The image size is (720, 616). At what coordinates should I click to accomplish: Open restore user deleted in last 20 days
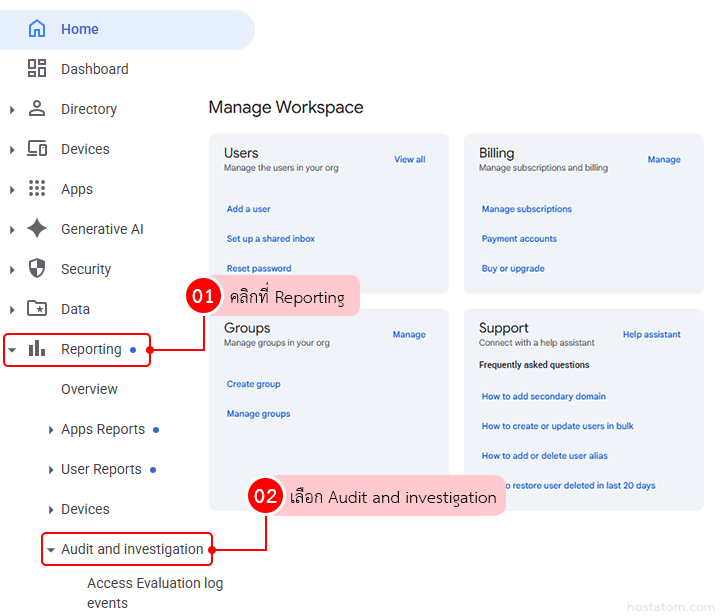[580, 485]
